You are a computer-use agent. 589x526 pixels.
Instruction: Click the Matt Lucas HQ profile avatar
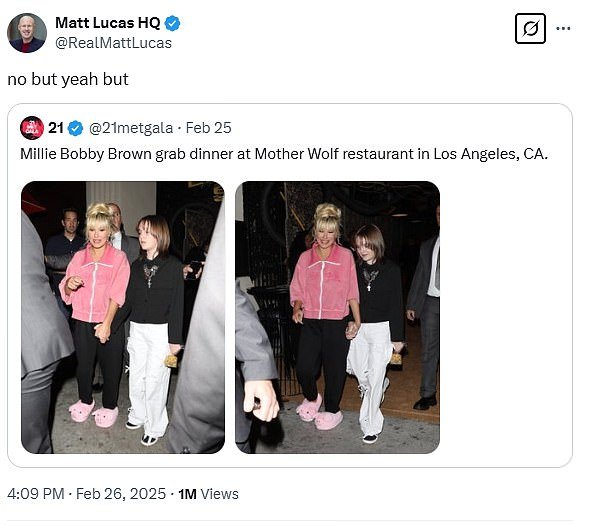tap(27, 33)
